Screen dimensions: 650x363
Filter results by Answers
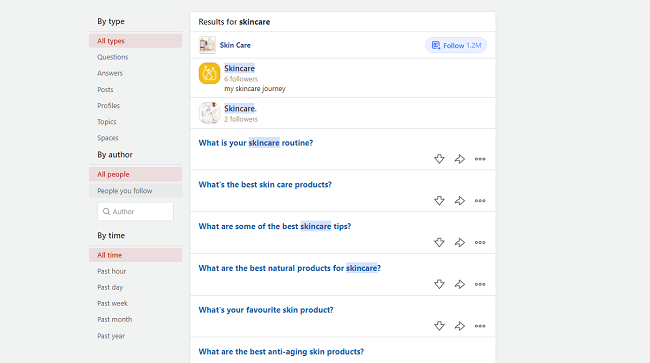click(x=110, y=73)
